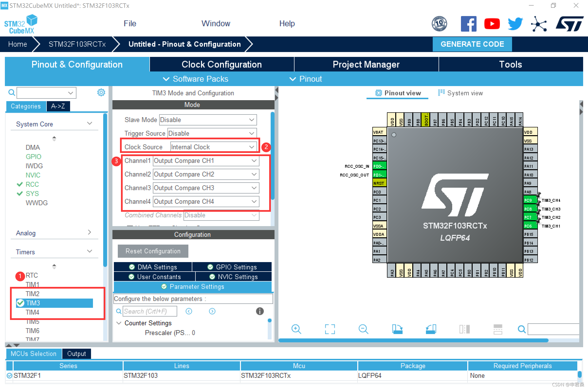Open the peripheral list settings gear
588x389 pixels.
(101, 93)
